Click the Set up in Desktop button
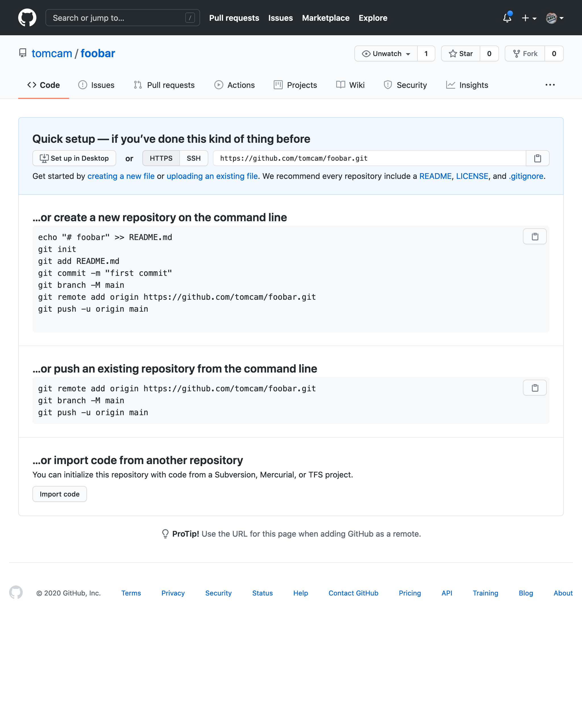The width and height of the screenshot is (582, 728). tap(74, 158)
